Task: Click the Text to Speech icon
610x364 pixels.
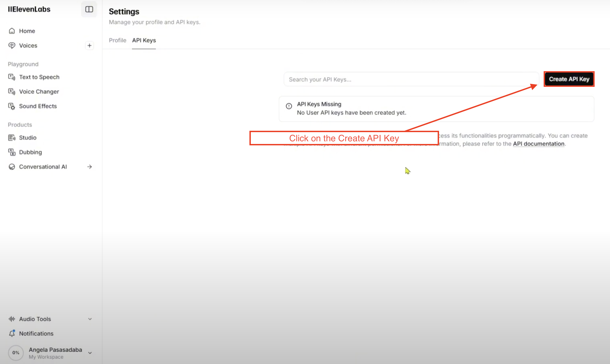Action: [12, 77]
